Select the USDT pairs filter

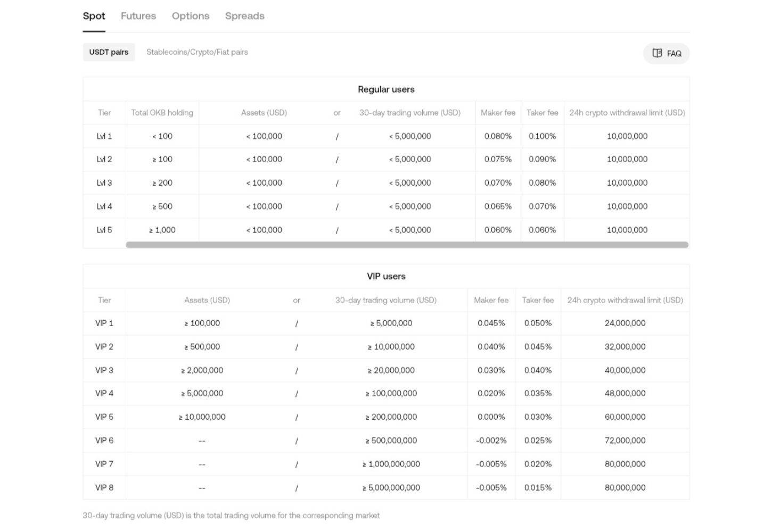pos(109,52)
